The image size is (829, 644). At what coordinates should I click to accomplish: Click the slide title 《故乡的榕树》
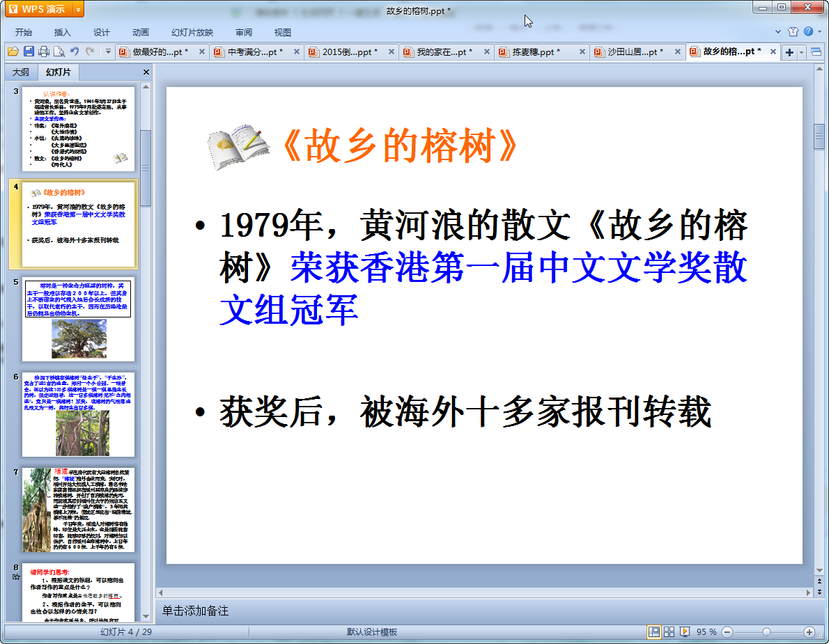point(399,146)
